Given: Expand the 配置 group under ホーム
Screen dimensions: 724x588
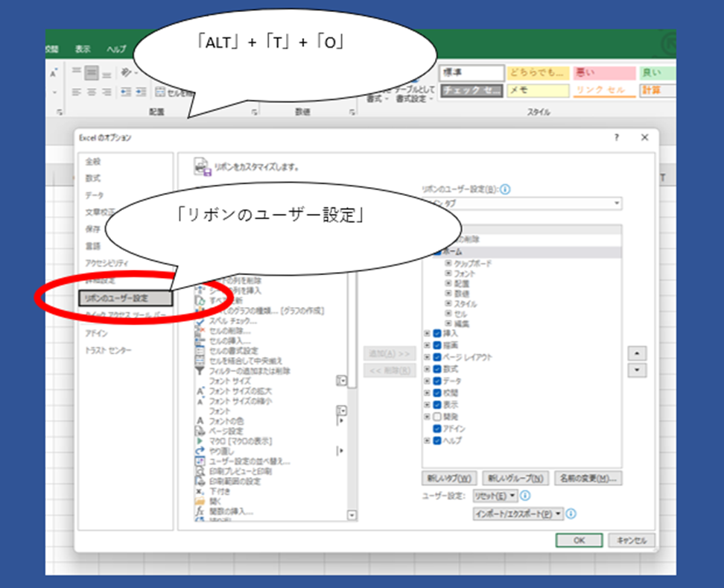Looking at the screenshot, I should tap(448, 283).
